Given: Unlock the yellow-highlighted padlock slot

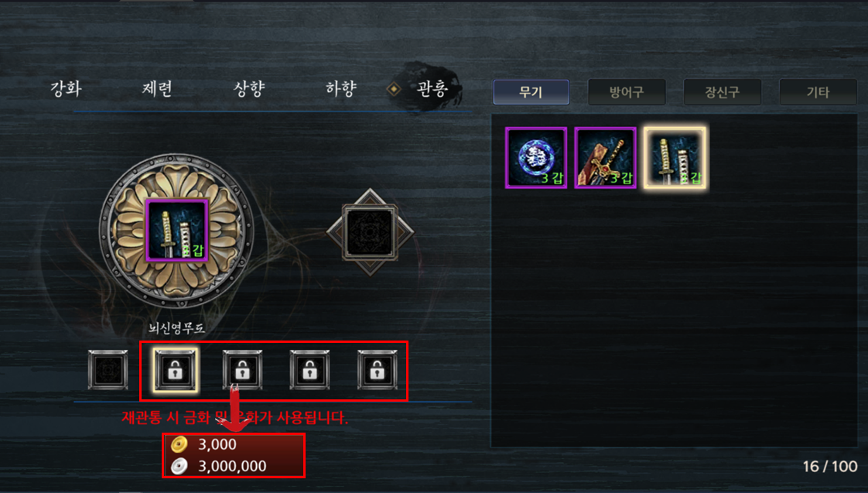Looking at the screenshot, I should coord(175,369).
